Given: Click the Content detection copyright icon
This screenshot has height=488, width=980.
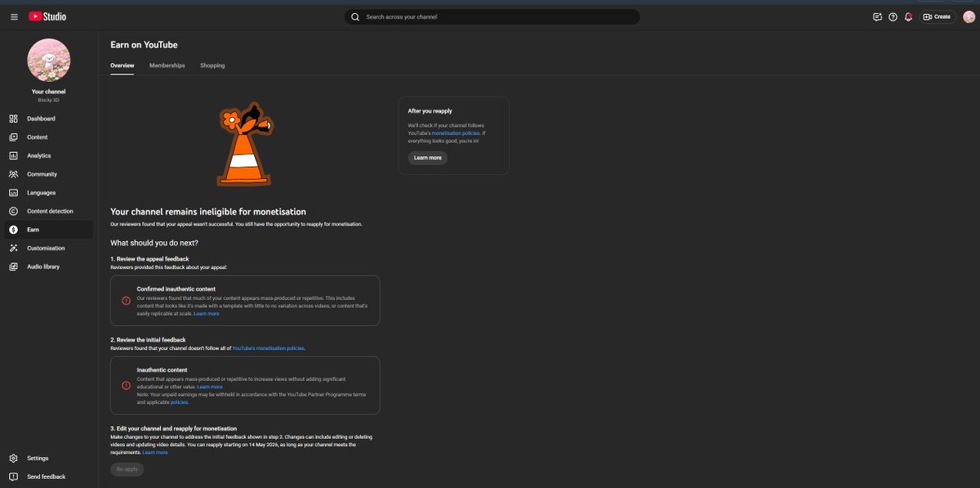Looking at the screenshot, I should click(x=14, y=211).
